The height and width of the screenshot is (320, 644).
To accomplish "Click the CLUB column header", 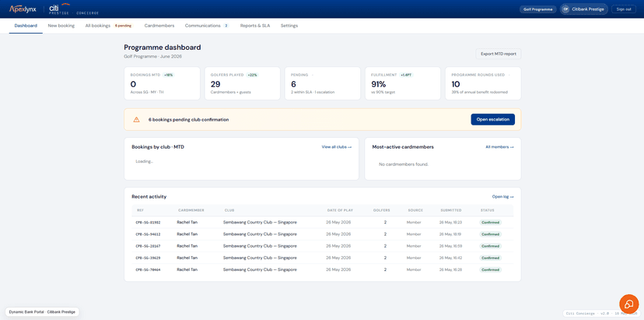I will [x=229, y=210].
